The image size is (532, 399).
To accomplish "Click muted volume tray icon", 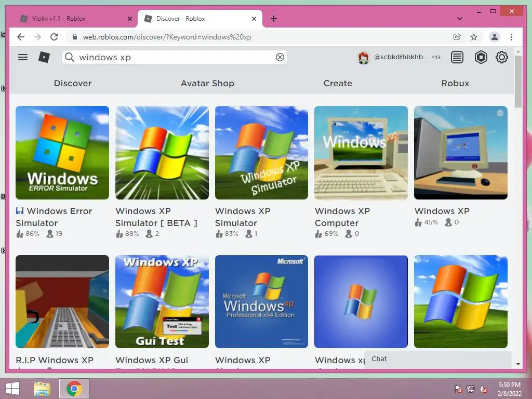I will (483, 389).
